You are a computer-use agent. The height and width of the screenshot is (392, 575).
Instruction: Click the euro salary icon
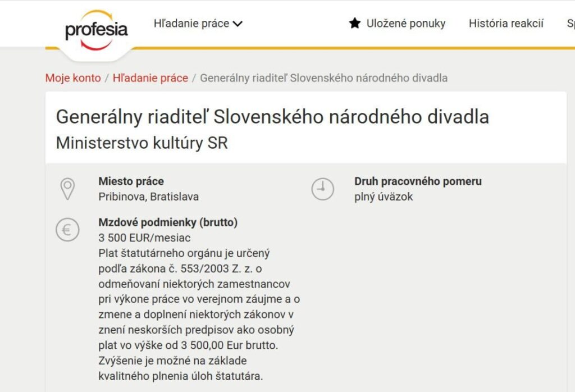pyautogui.click(x=67, y=230)
